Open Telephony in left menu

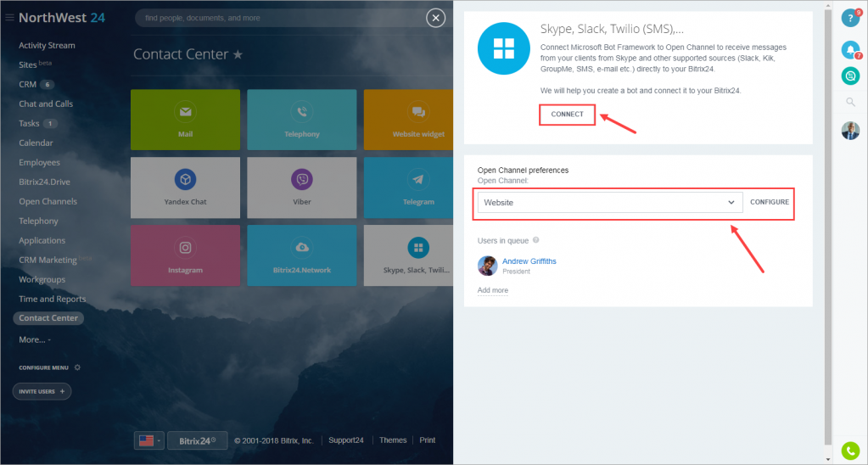click(x=38, y=221)
